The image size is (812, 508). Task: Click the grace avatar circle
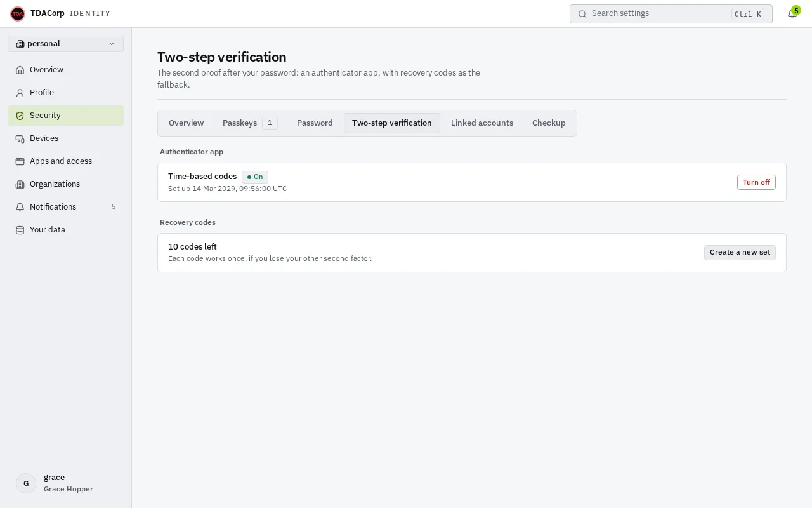click(26, 483)
